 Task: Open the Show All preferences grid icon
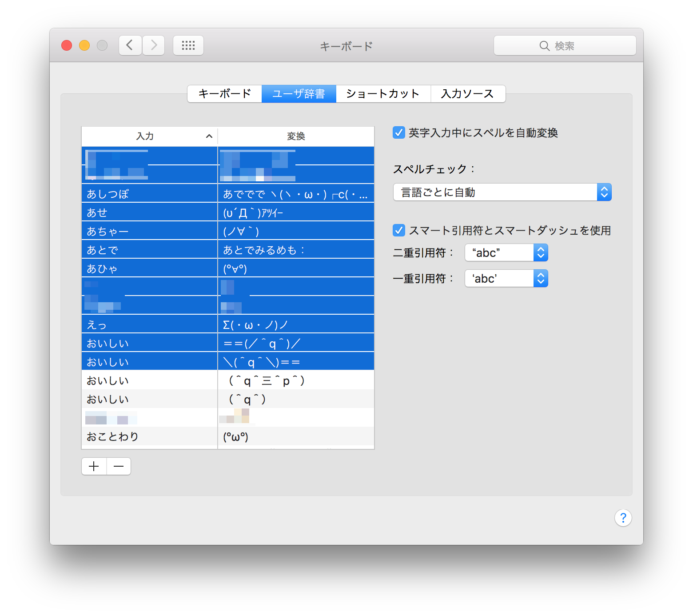pyautogui.click(x=188, y=45)
